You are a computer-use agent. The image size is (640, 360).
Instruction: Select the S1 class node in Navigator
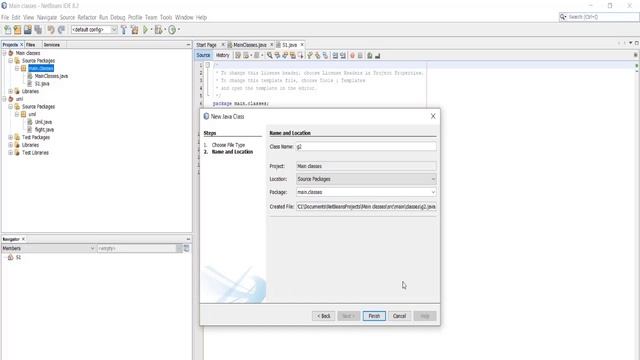(x=18, y=258)
